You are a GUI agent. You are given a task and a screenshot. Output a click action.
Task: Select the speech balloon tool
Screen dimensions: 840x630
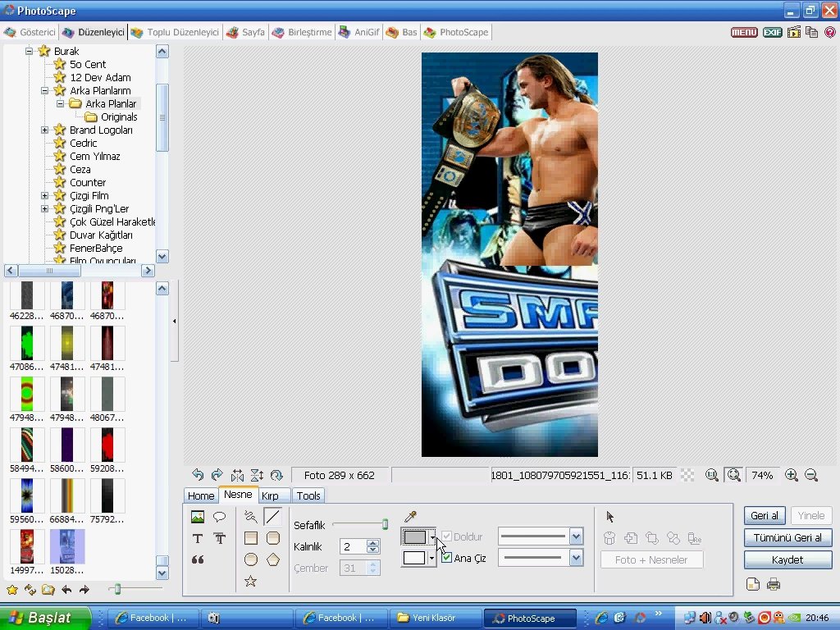click(219, 517)
